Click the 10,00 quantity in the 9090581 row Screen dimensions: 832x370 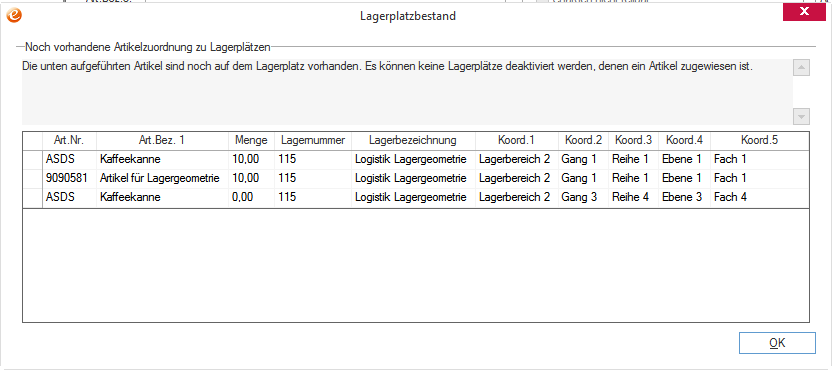[x=252, y=179]
